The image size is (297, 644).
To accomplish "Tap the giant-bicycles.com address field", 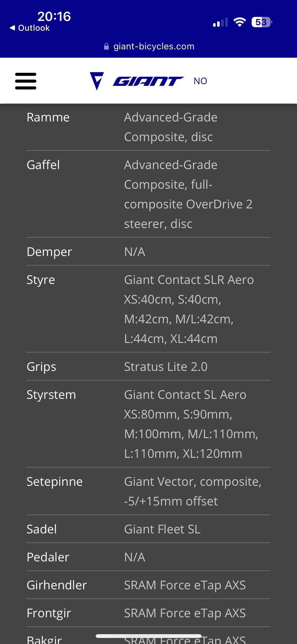I will pos(154,46).
